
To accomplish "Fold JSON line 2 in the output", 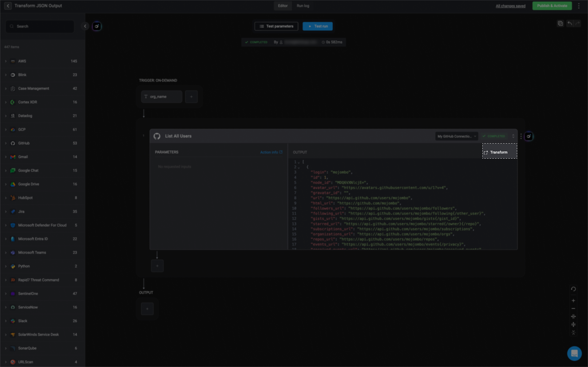I will (x=299, y=167).
